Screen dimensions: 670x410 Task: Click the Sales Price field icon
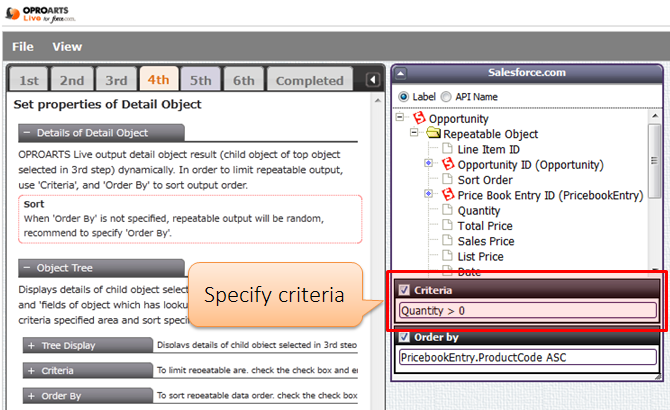[x=447, y=240]
